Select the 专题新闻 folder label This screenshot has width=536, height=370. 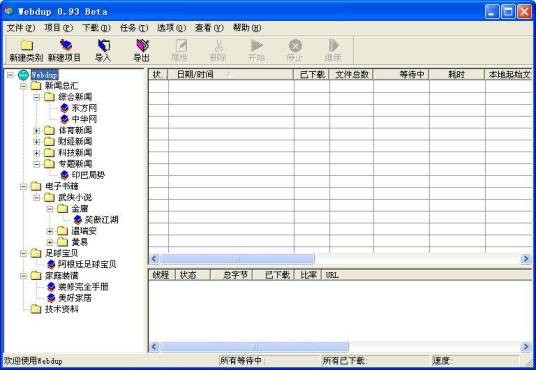75,164
